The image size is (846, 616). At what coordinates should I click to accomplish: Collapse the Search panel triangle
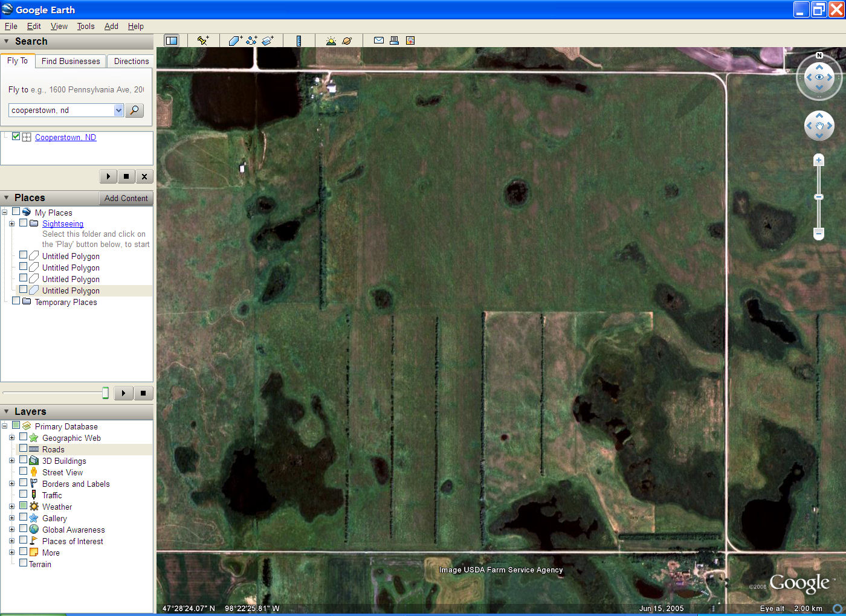(7, 41)
